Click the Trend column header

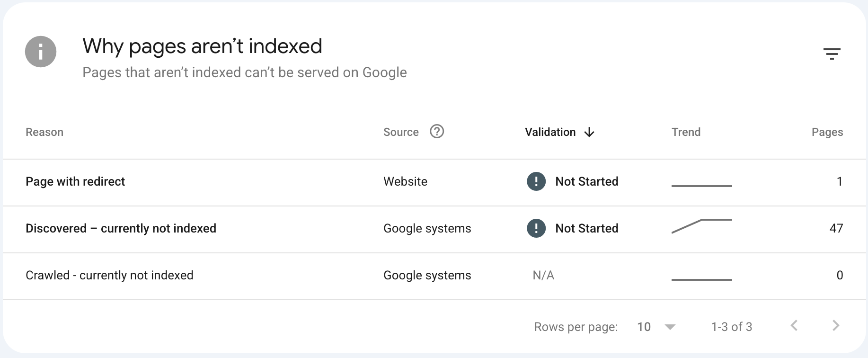686,132
